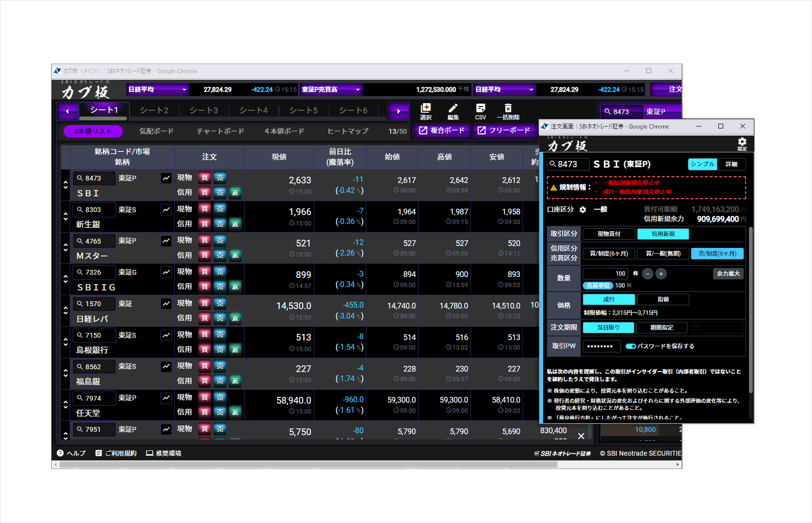Click the plus quantity button in order window
This screenshot has height=523, width=812.
661,274
